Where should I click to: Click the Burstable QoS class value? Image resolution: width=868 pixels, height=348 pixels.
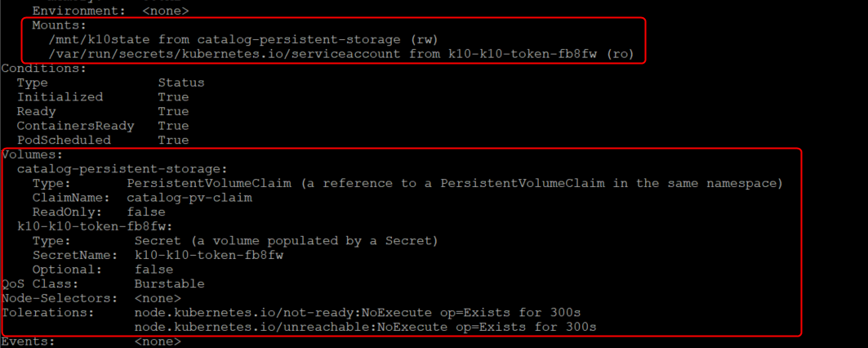[x=169, y=283]
